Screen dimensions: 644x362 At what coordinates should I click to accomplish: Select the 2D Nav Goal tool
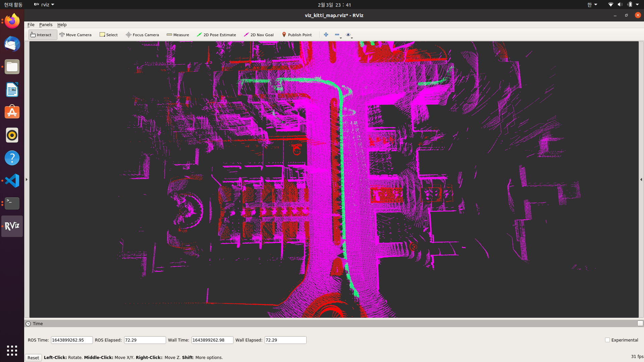click(259, 35)
